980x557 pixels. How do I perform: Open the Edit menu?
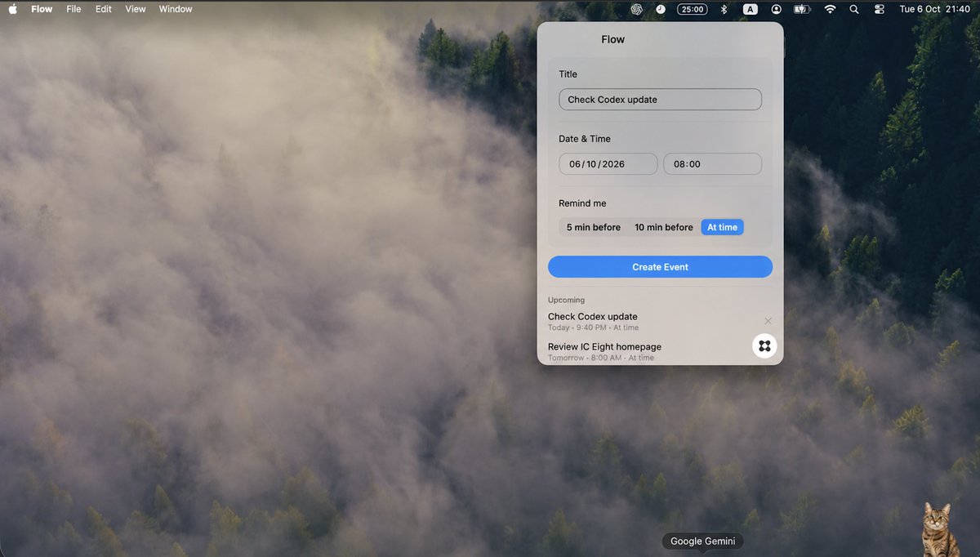point(104,9)
